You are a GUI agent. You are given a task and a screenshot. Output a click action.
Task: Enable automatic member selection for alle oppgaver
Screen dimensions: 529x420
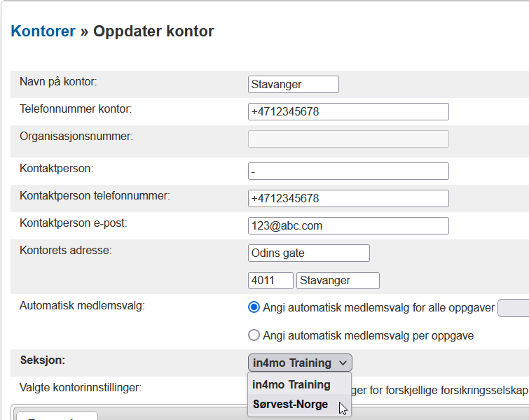click(x=254, y=307)
